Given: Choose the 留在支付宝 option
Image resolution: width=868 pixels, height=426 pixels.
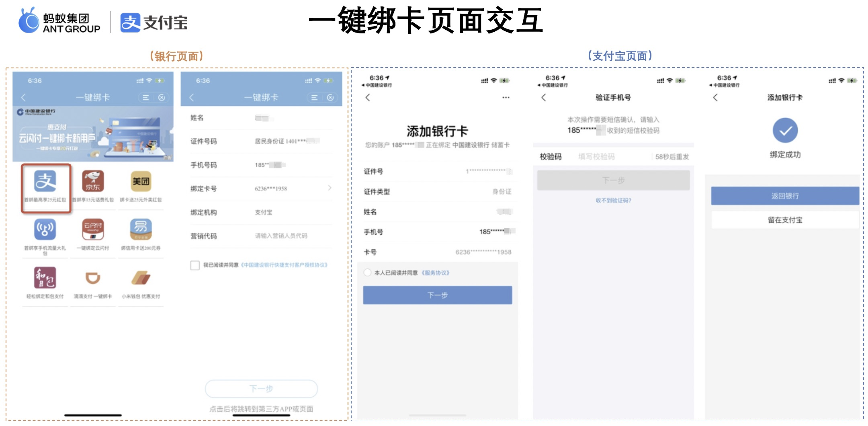Looking at the screenshot, I should pyautogui.click(x=785, y=220).
